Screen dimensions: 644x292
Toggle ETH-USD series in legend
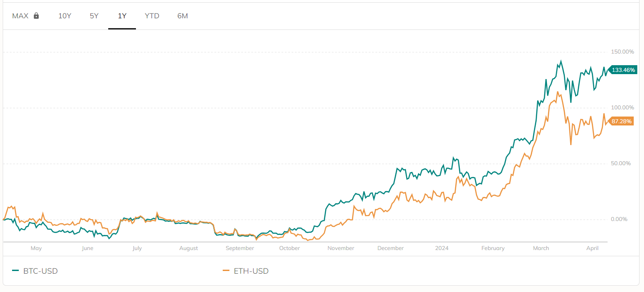[246, 271]
